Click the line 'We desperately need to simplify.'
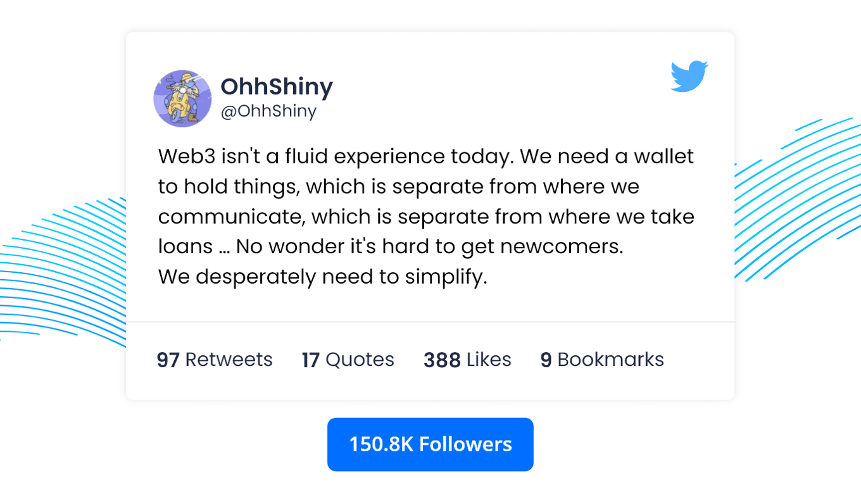Image resolution: width=861 pixels, height=504 pixels. coord(323,277)
